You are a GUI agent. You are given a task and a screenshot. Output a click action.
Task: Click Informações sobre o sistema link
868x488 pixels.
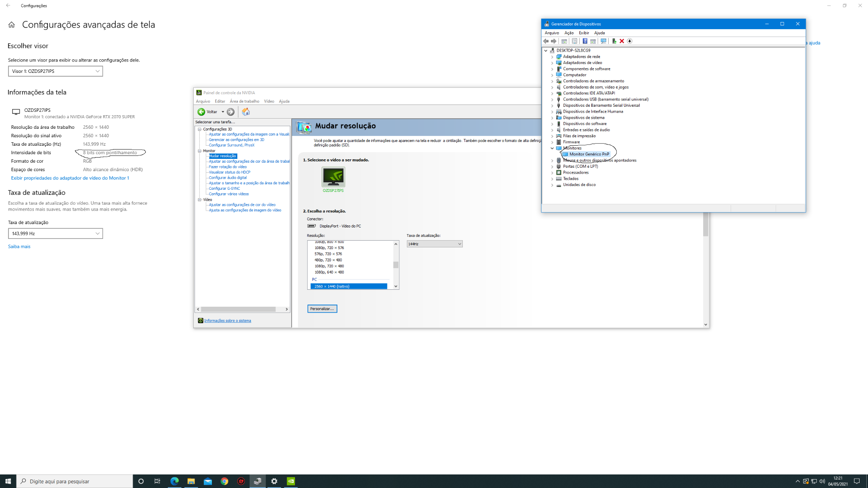[x=228, y=321]
